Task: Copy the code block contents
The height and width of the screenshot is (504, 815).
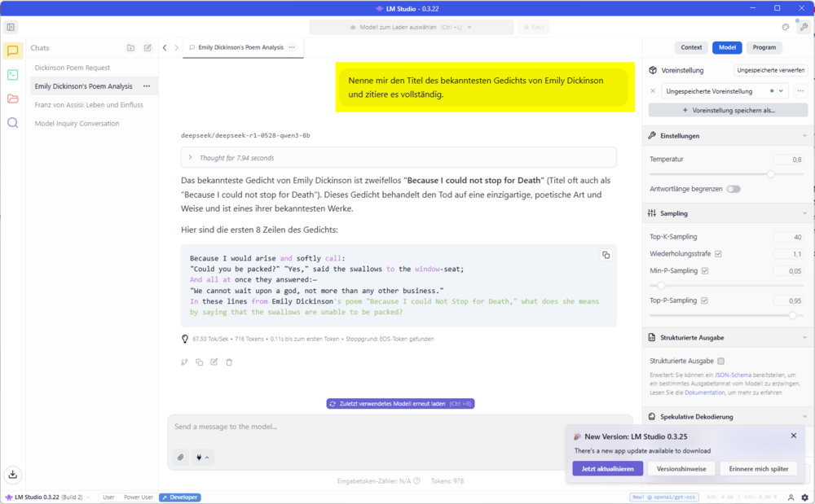Action: [606, 255]
